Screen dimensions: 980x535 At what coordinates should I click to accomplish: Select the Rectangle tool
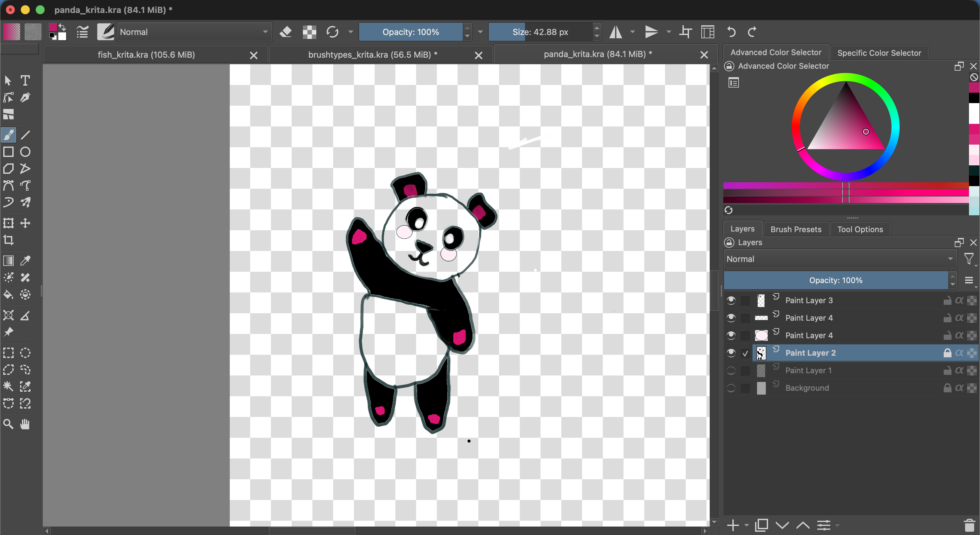coord(8,152)
